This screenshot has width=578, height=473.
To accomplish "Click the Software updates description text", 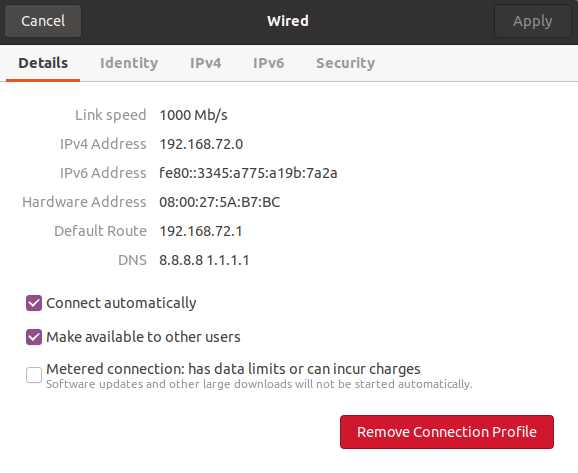I will (259, 384).
